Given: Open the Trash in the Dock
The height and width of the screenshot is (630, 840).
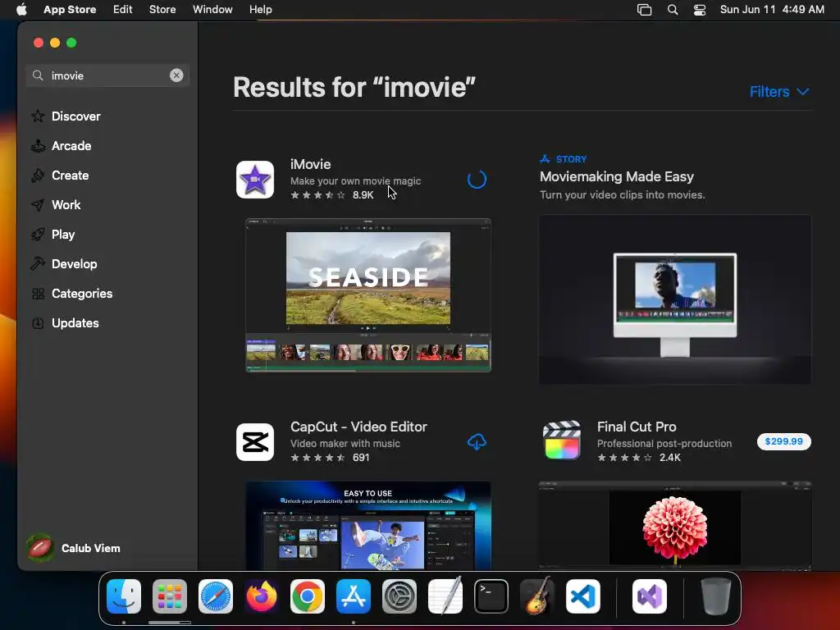Looking at the screenshot, I should 715,596.
